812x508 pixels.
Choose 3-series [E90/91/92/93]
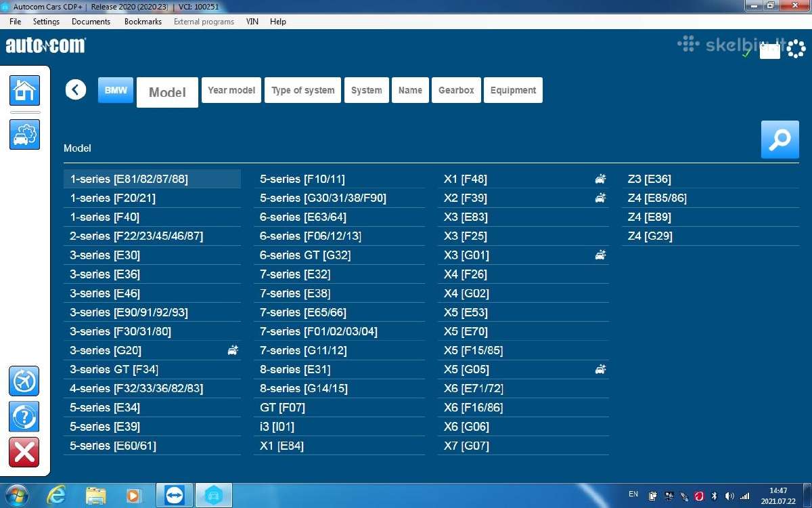click(152, 312)
